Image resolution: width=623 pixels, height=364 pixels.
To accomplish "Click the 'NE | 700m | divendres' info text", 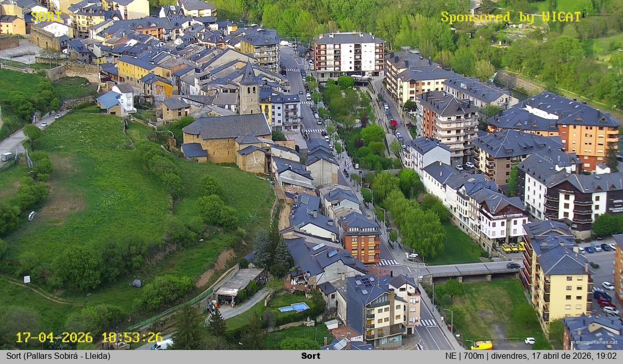I will point(531,356).
